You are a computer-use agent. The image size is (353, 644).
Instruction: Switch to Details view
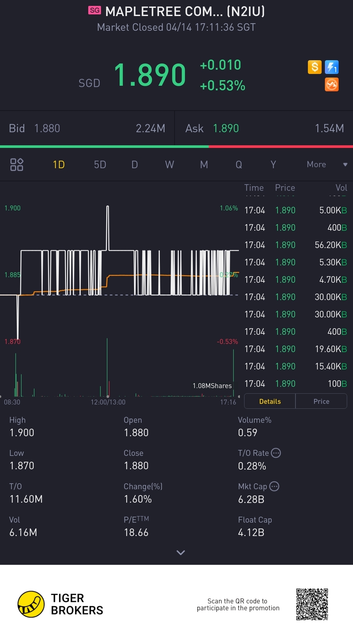[x=270, y=401]
